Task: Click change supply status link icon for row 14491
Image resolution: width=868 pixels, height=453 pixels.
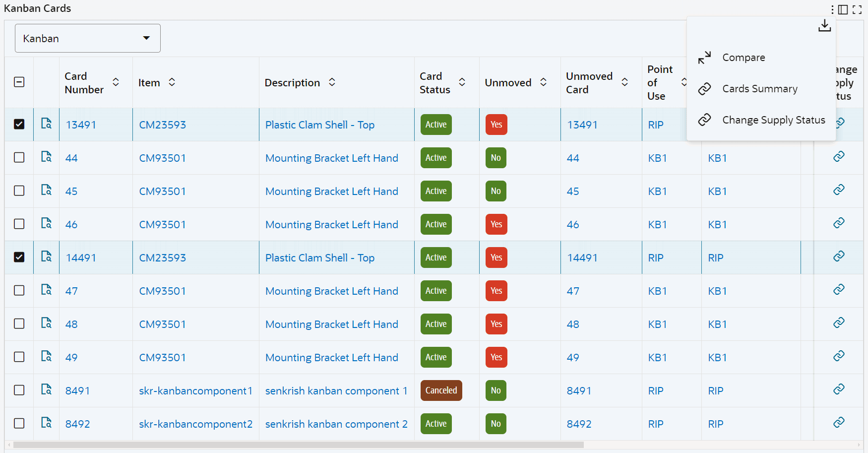Action: coord(839,257)
